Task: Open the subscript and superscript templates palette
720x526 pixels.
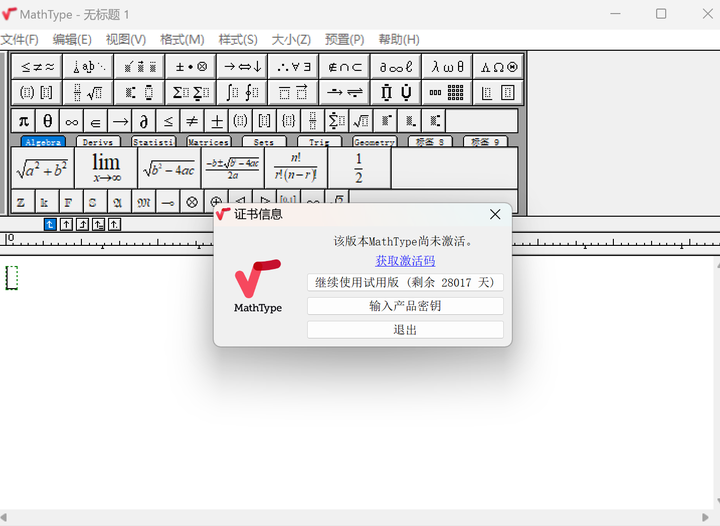Action: tap(140, 93)
